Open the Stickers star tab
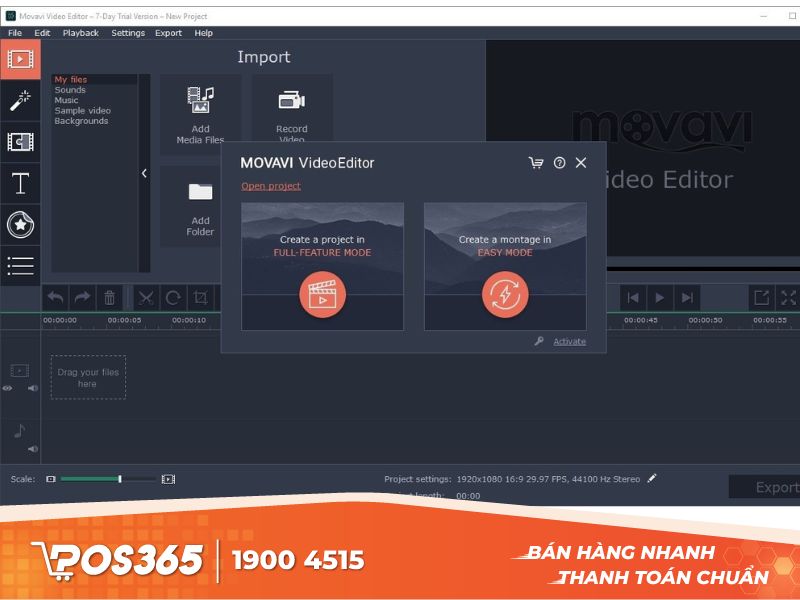The image size is (800, 600). tap(20, 224)
